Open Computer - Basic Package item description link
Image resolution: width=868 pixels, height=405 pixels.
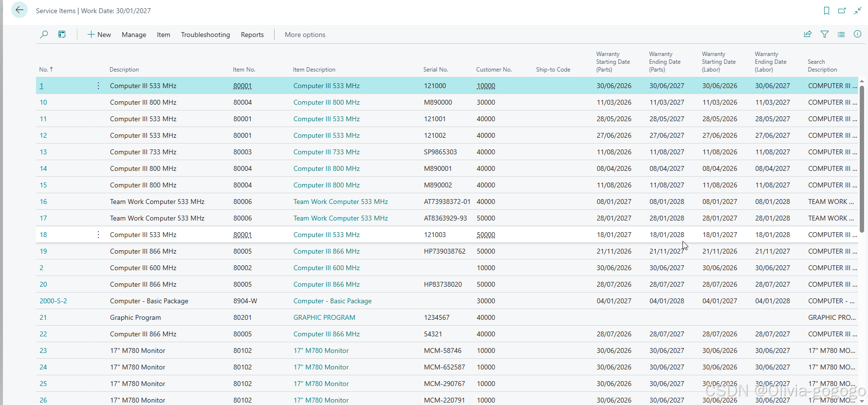332,301
